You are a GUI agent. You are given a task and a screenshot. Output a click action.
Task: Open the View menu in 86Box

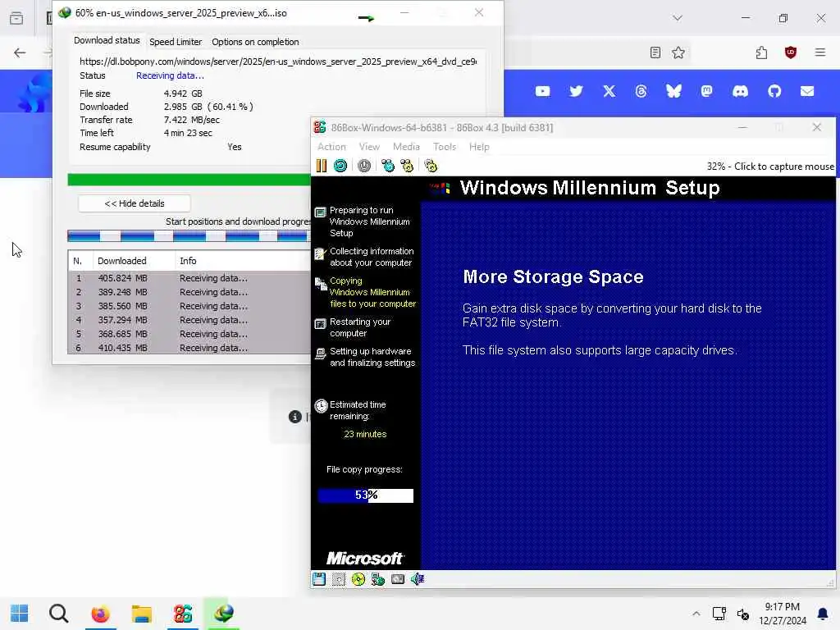369,147
